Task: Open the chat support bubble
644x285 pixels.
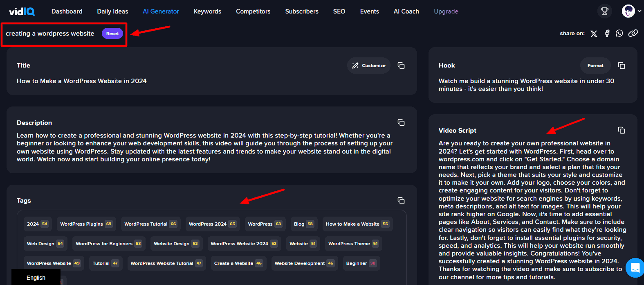Action: [x=635, y=268]
